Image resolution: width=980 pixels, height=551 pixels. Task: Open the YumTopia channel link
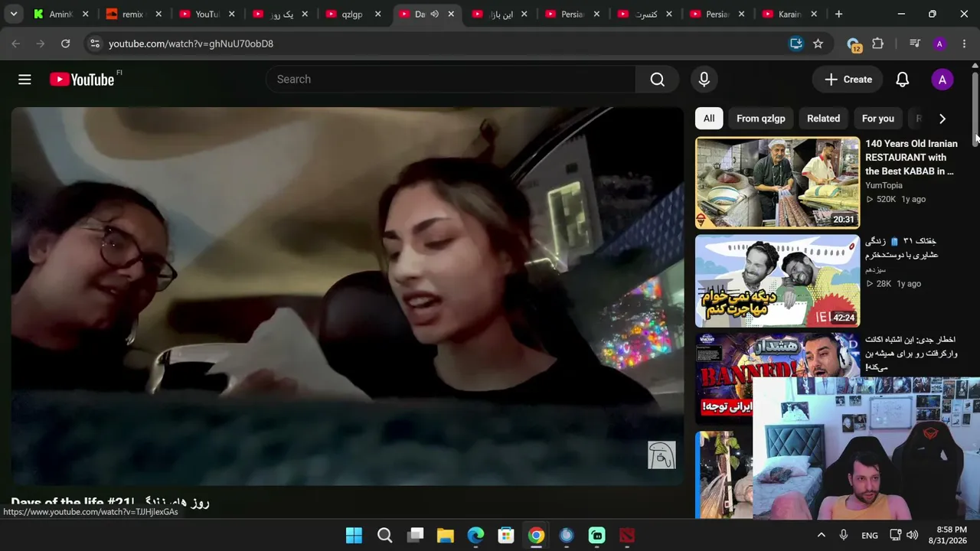pyautogui.click(x=884, y=185)
